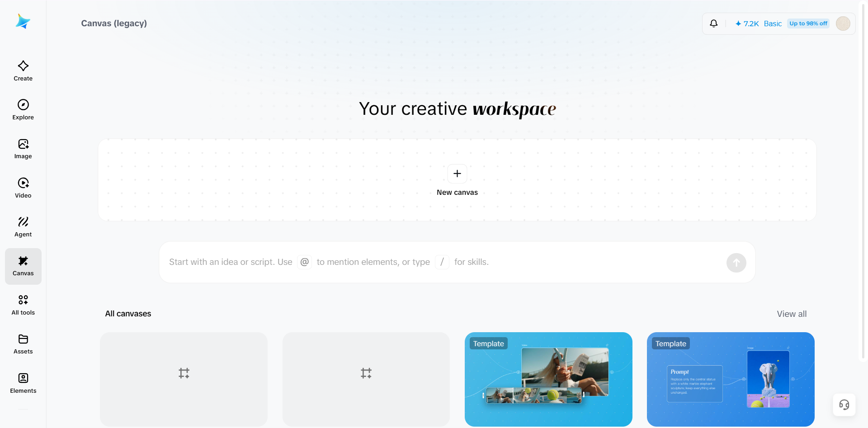868x428 pixels.
Task: Open the Image tool
Action: [23, 149]
